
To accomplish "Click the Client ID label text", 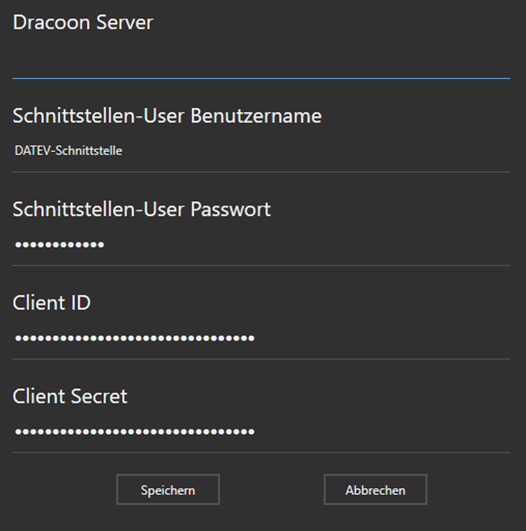I will [x=51, y=303].
